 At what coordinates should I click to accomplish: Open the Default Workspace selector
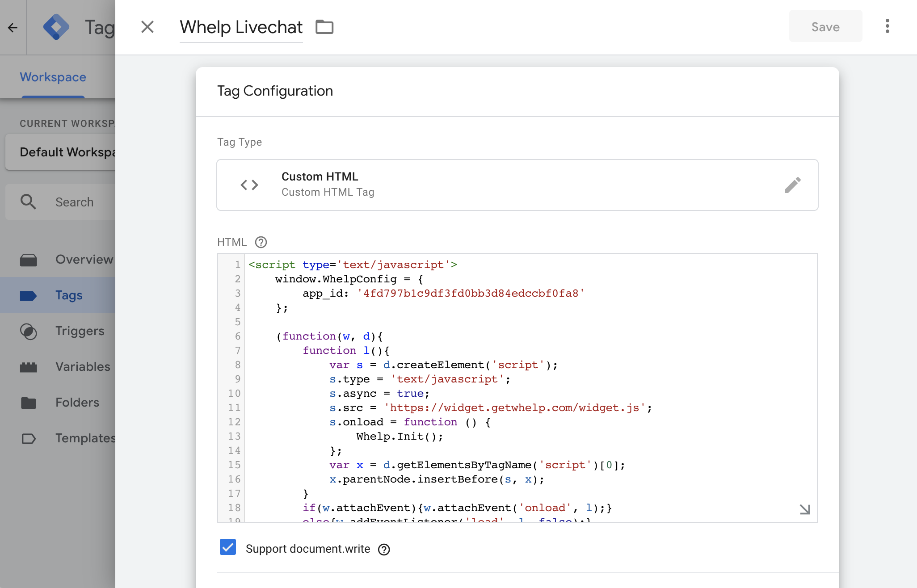[61, 152]
